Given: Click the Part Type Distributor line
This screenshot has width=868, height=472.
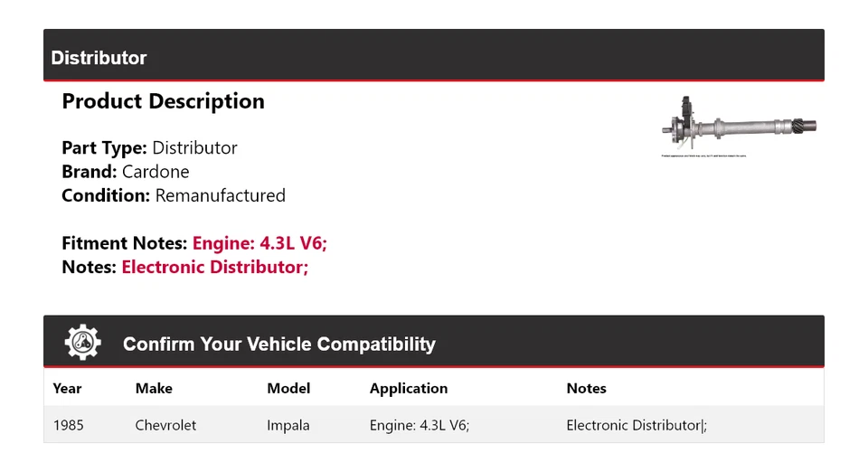Looking at the screenshot, I should point(149,147).
